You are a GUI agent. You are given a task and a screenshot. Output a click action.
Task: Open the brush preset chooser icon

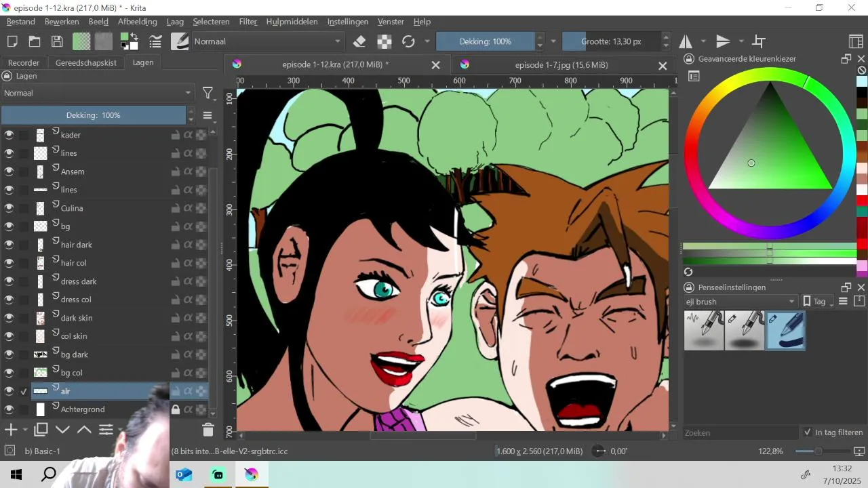click(x=180, y=41)
